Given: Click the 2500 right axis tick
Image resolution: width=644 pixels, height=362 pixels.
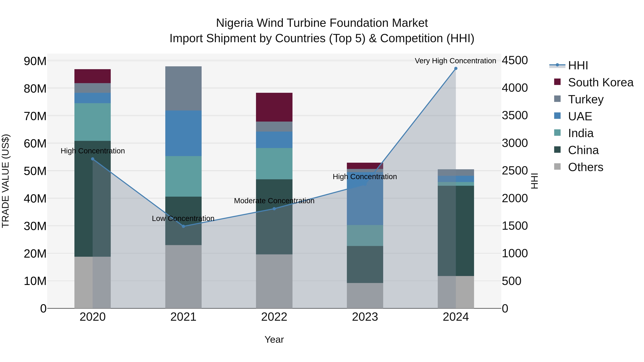Looking at the screenshot, I should (x=515, y=171).
